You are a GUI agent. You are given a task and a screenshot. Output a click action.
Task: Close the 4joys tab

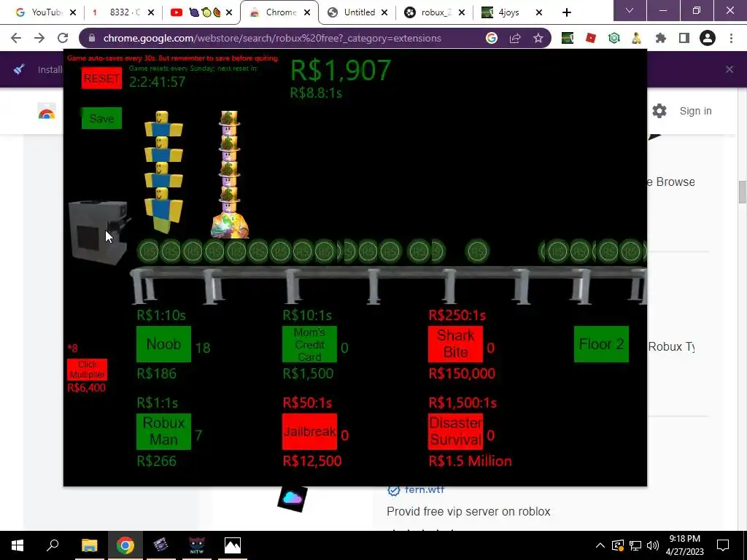(539, 12)
